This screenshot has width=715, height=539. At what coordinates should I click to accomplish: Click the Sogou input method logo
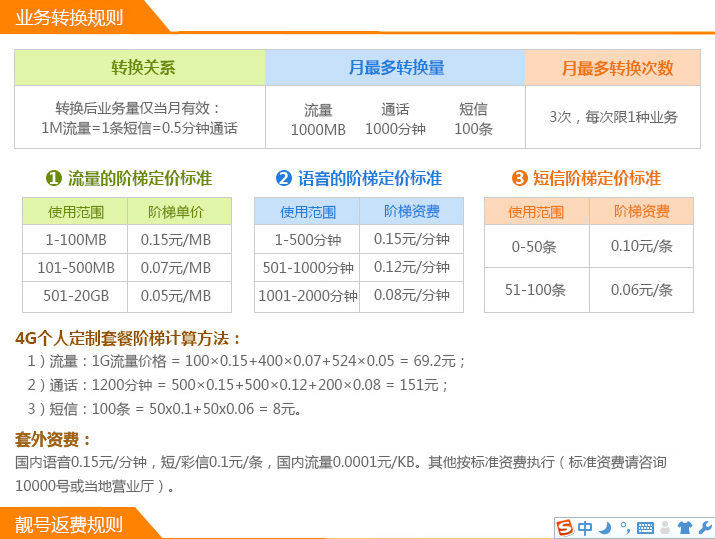(x=565, y=528)
